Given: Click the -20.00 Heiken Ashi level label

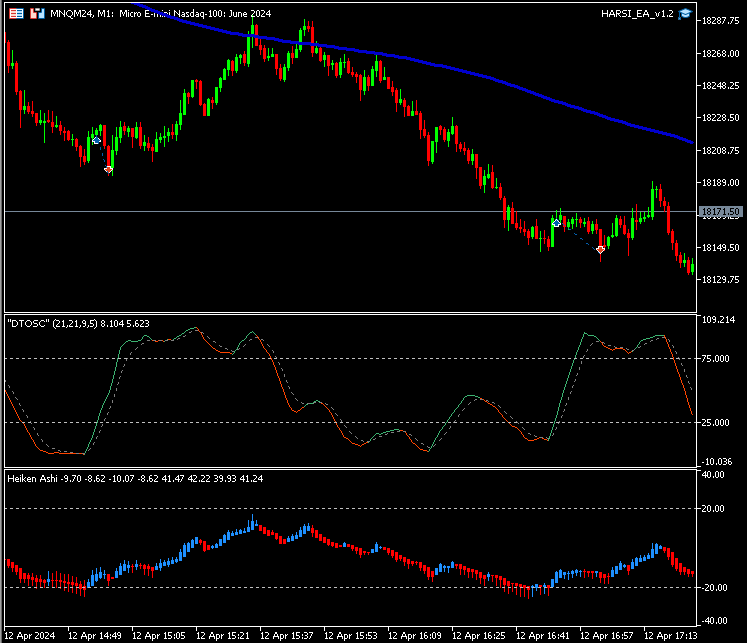Looking at the screenshot, I should point(713,588).
